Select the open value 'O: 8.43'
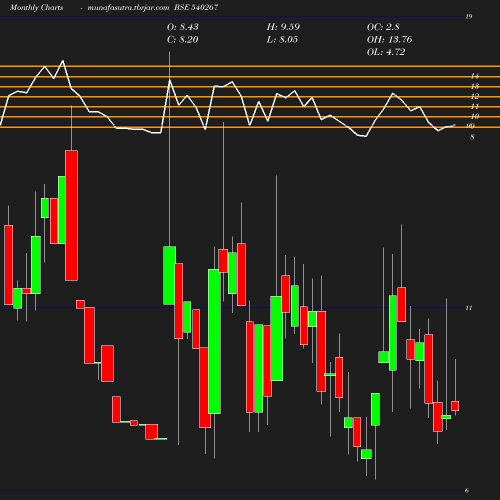 (183, 27)
